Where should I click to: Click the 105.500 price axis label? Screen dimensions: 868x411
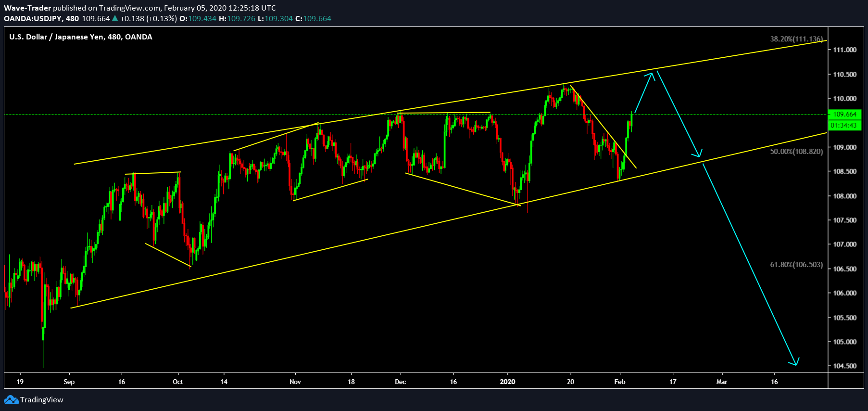pos(845,318)
